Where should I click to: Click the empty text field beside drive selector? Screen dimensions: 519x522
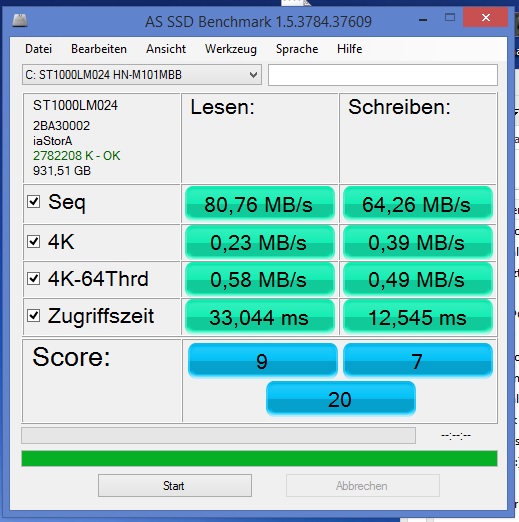click(x=383, y=75)
